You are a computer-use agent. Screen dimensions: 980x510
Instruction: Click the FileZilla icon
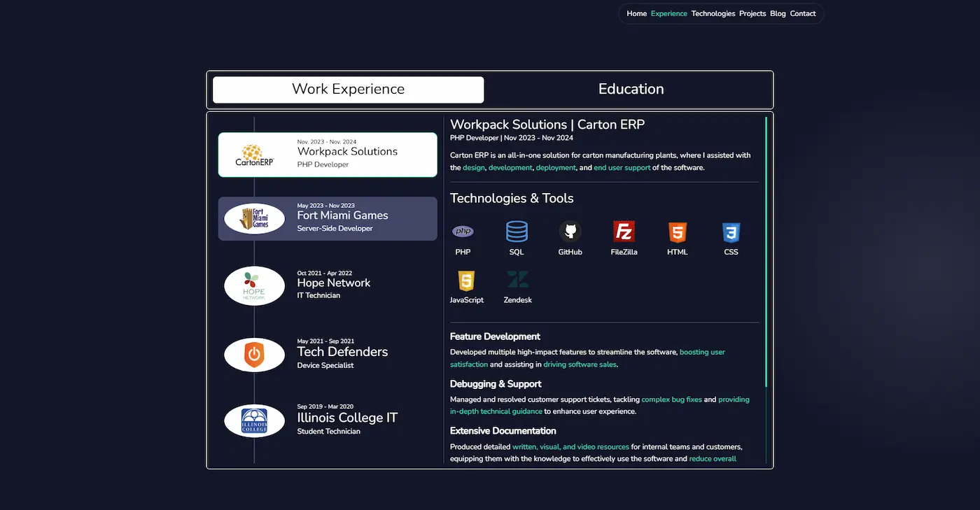coord(624,232)
